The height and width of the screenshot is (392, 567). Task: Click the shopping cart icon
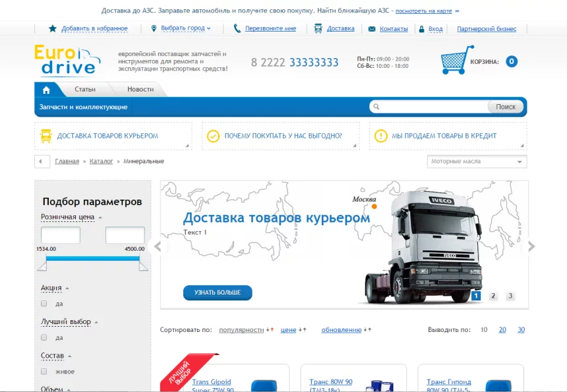[457, 61]
